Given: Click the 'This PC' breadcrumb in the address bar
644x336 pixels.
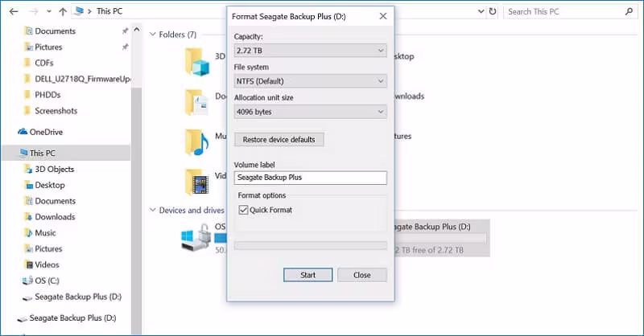Looking at the screenshot, I should pos(109,11).
